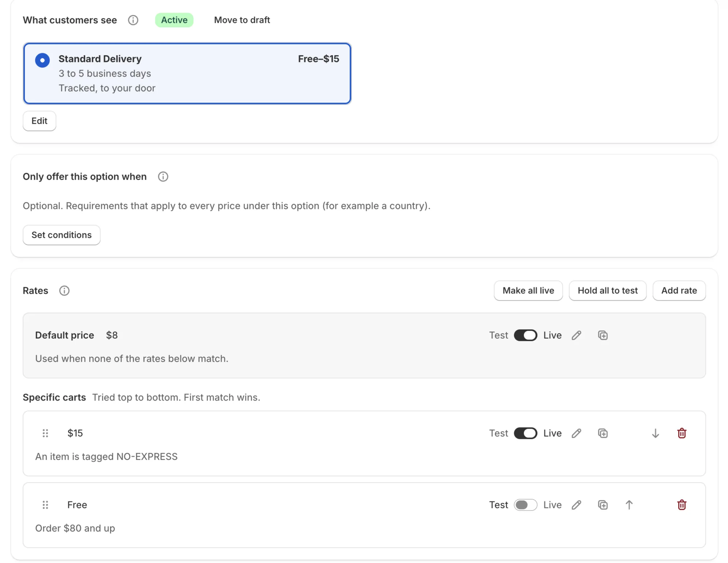Image resolution: width=728 pixels, height=563 pixels.
Task: Click the 'An item is tagged NO-EXPRESS' condition
Action: tap(106, 457)
